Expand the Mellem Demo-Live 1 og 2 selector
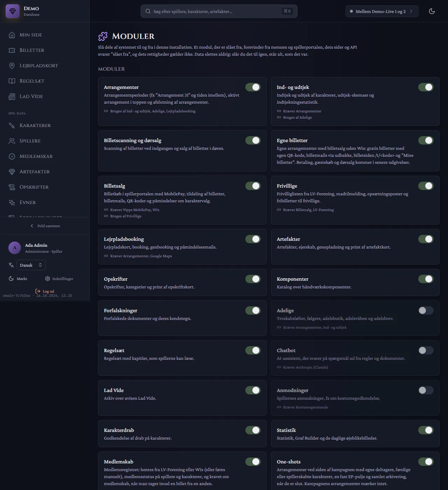 382,11
